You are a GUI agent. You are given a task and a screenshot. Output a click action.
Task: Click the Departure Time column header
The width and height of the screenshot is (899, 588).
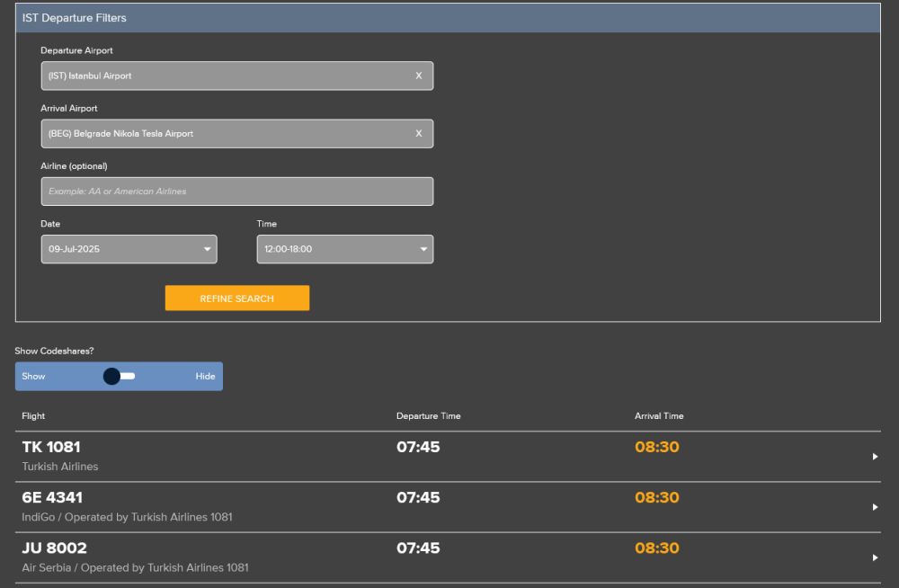428,416
